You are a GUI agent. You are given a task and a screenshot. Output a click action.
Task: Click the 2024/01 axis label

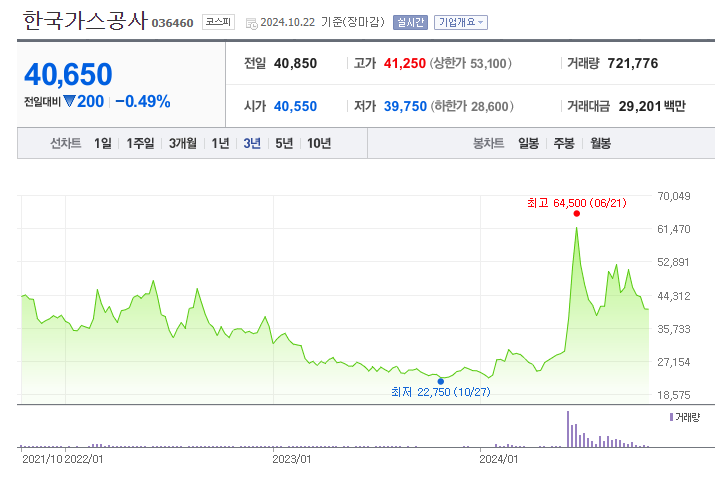pyautogui.click(x=498, y=459)
